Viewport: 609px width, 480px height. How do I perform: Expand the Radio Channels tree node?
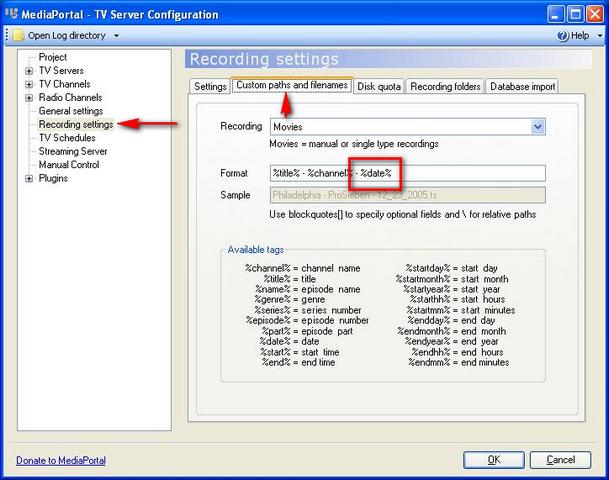(29, 98)
